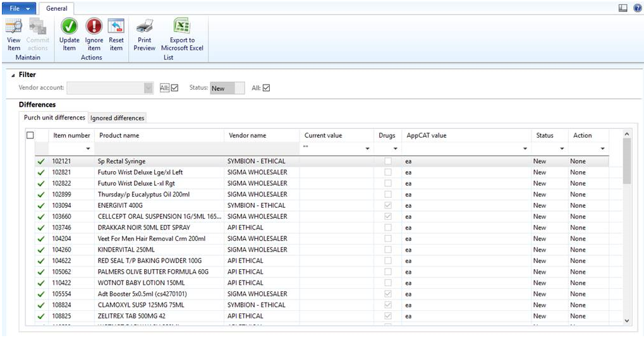Click the Commit actions icon
Screen dimensions: 644x345
pyautogui.click(x=37, y=27)
